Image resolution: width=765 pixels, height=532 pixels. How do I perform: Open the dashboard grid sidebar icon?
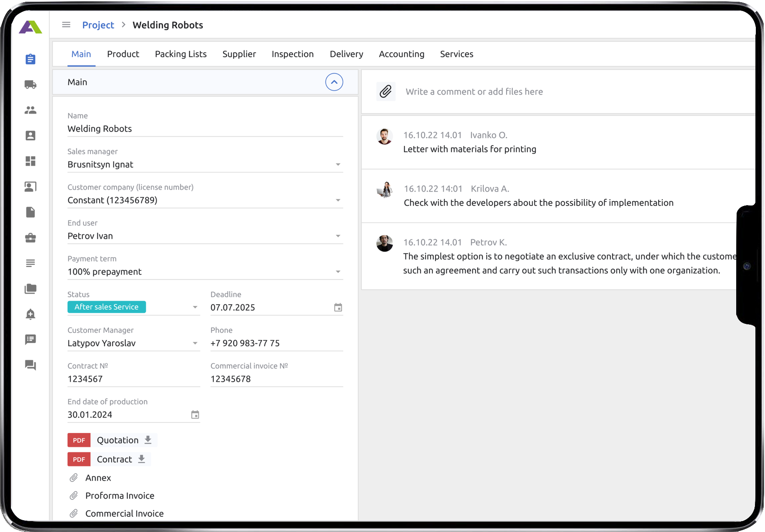pyautogui.click(x=30, y=161)
